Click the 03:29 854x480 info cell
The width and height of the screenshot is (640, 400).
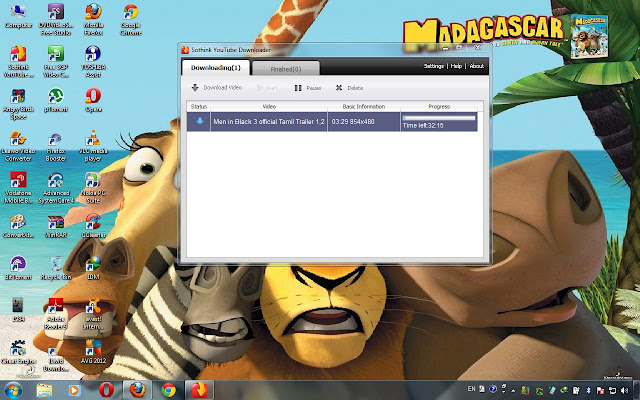(364, 122)
